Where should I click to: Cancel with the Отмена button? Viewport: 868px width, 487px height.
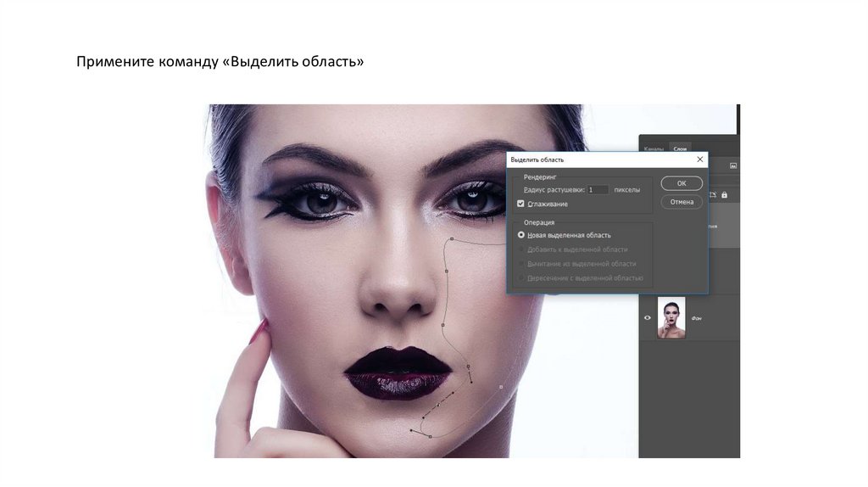pyautogui.click(x=682, y=202)
